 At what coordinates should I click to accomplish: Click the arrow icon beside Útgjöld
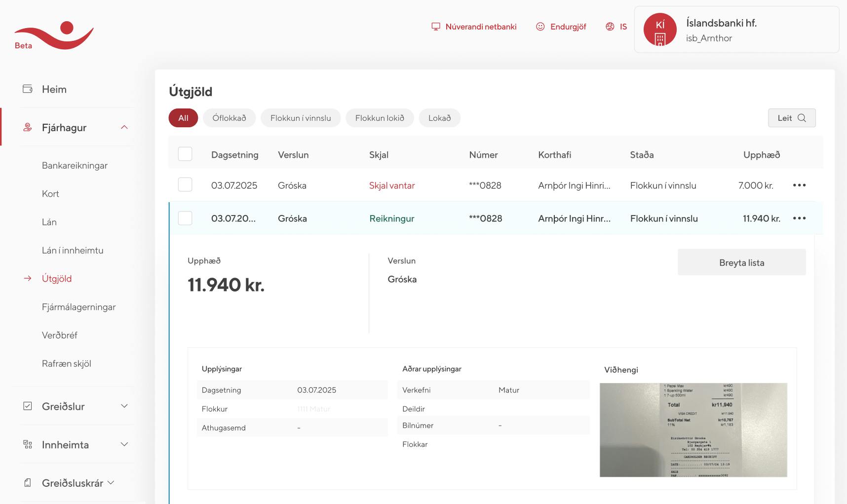(28, 279)
